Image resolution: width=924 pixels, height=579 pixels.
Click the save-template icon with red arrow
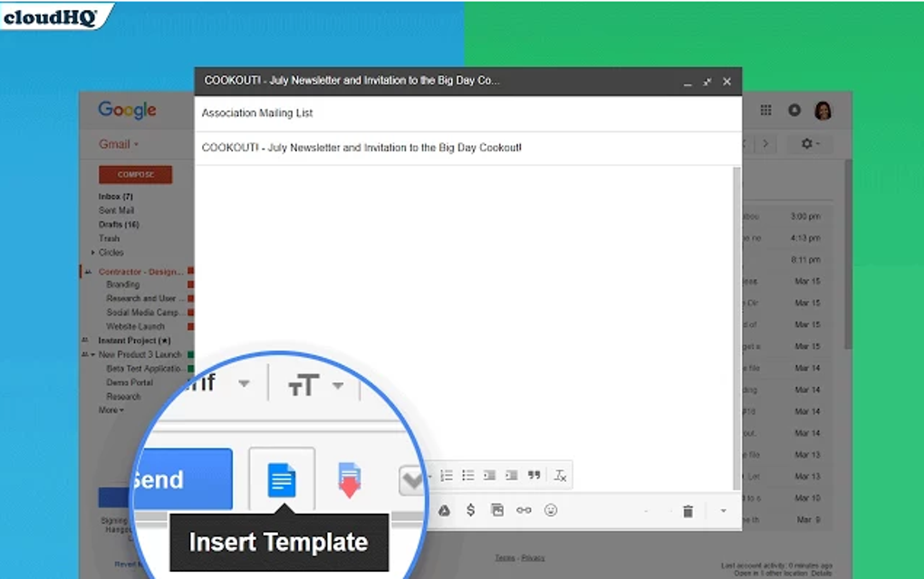coord(350,480)
